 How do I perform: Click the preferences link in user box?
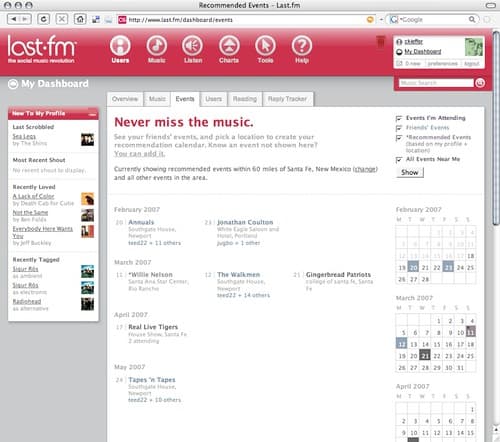click(x=442, y=63)
